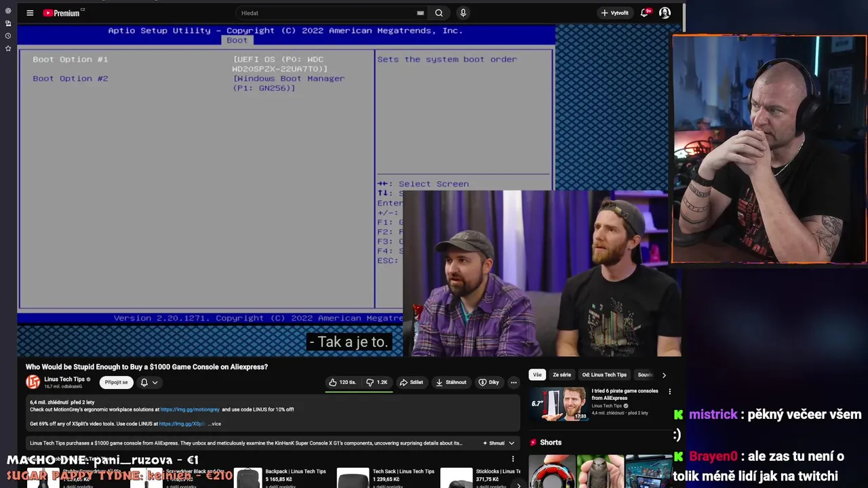Click the magnifier search button
The height and width of the screenshot is (488, 868).
coord(439,13)
